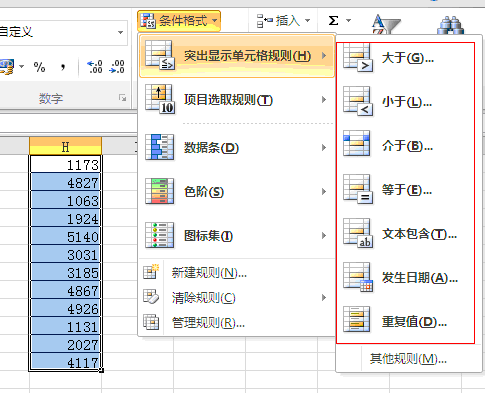
Task: Select cell containing 5140
Action: (65, 236)
